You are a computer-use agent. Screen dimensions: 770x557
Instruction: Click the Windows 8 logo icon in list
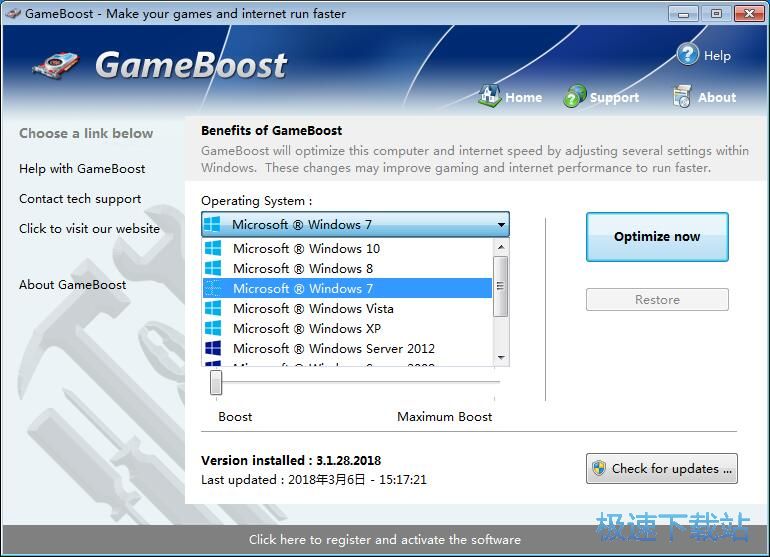click(x=213, y=268)
